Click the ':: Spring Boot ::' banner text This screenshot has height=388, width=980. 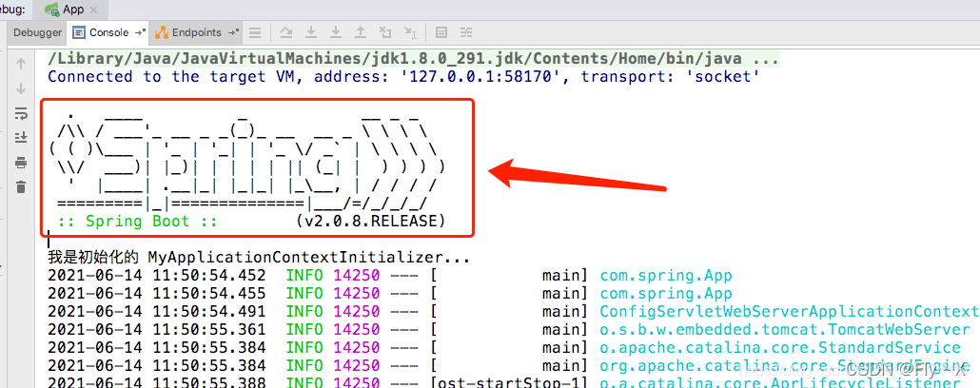coord(136,222)
